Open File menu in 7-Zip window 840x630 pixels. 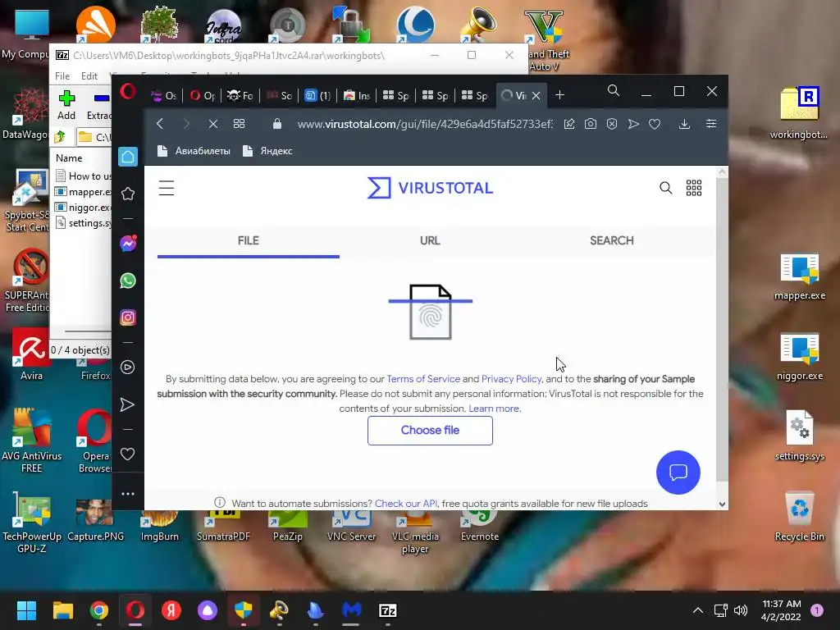pos(62,76)
